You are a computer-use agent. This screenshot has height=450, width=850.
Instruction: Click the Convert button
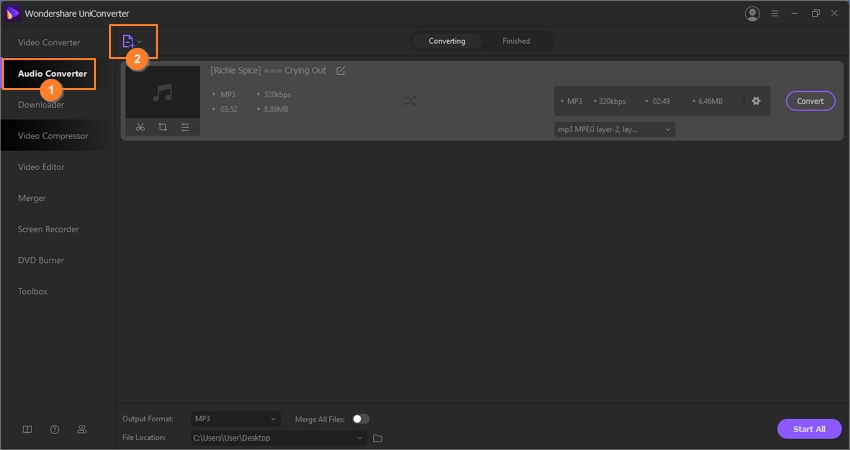(810, 101)
